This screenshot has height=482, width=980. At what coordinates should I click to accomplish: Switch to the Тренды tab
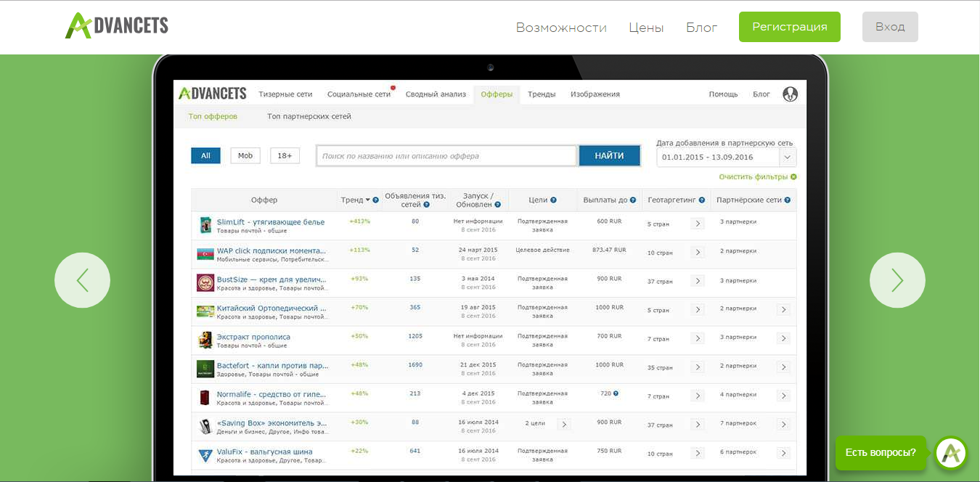(542, 94)
